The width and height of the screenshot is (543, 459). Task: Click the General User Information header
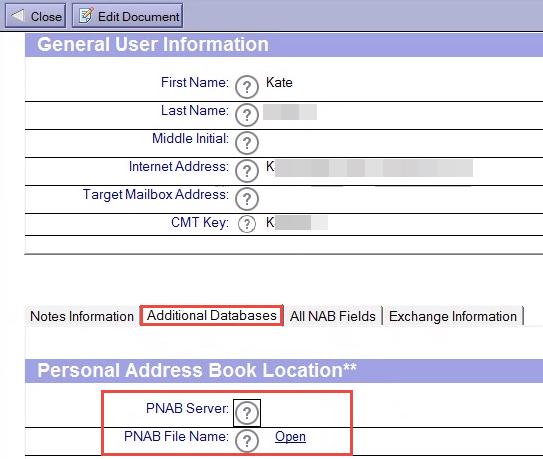click(153, 44)
